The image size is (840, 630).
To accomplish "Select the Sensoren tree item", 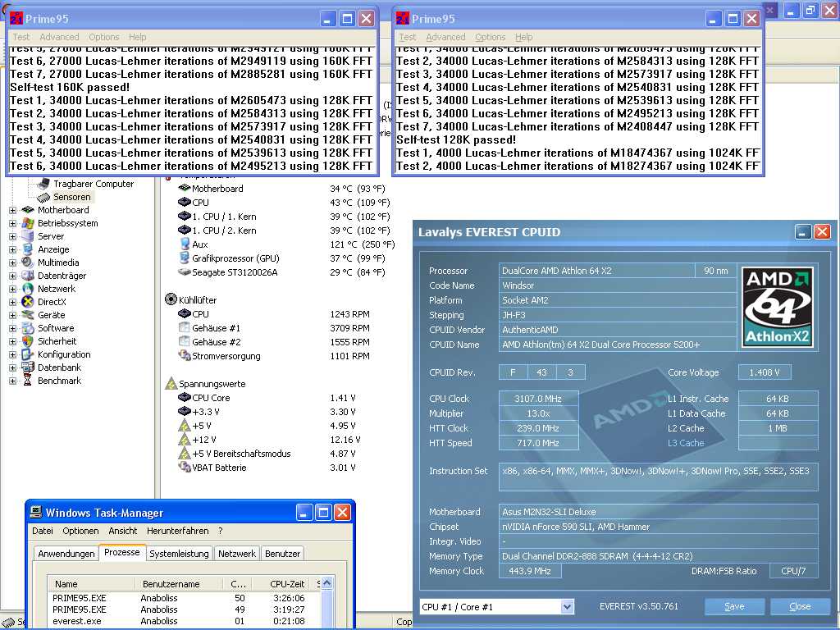I will coord(72,197).
